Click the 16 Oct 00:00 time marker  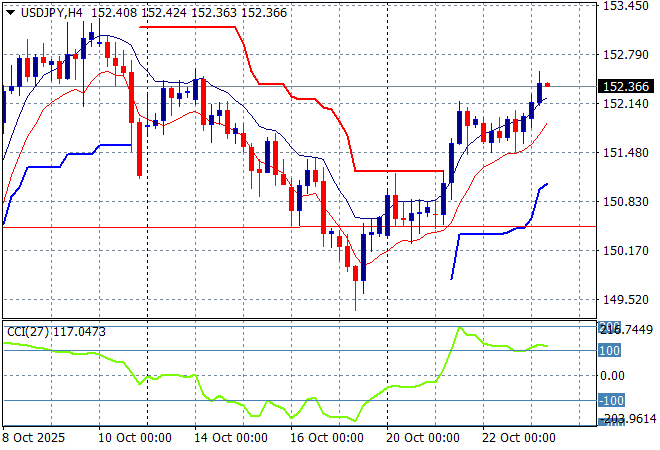pos(326,438)
